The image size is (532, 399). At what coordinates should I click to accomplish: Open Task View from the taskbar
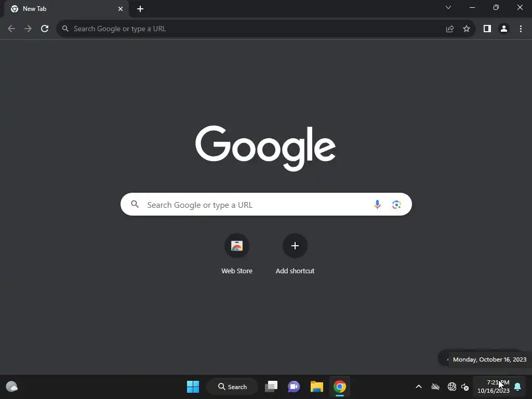pyautogui.click(x=271, y=387)
